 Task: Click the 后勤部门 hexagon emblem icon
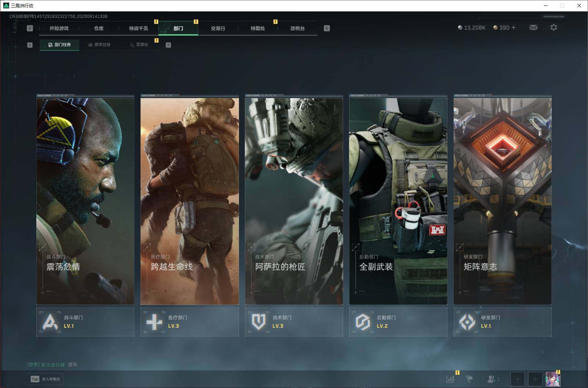pos(363,322)
